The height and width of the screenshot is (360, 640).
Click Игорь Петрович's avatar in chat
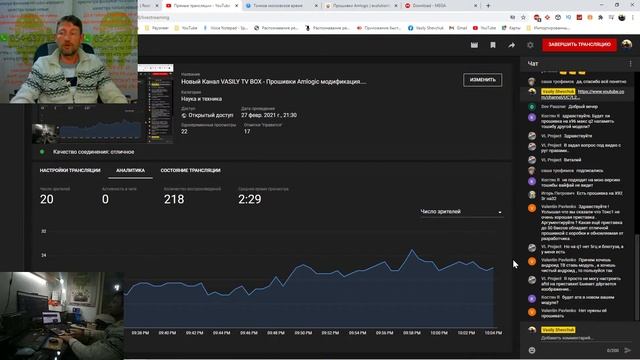(531, 195)
